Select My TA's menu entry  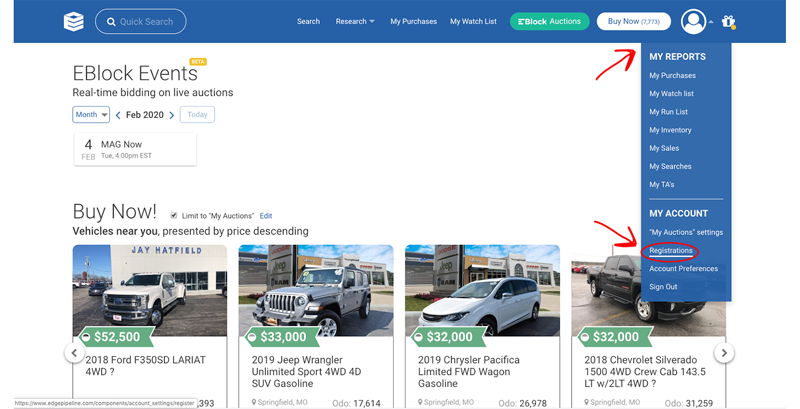pyautogui.click(x=661, y=185)
